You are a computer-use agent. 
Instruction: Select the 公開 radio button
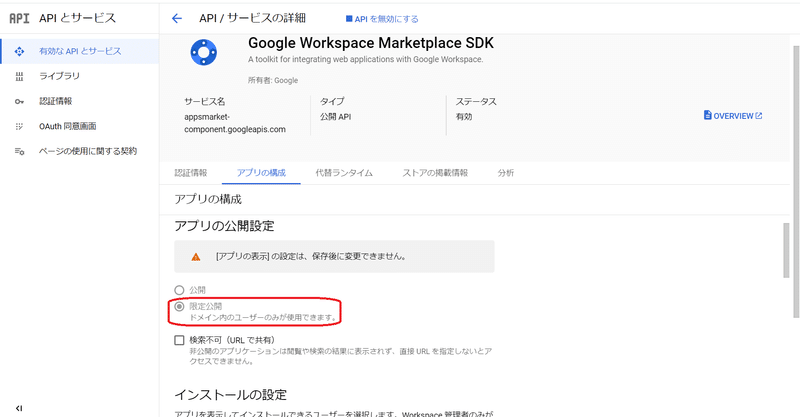pyautogui.click(x=179, y=290)
